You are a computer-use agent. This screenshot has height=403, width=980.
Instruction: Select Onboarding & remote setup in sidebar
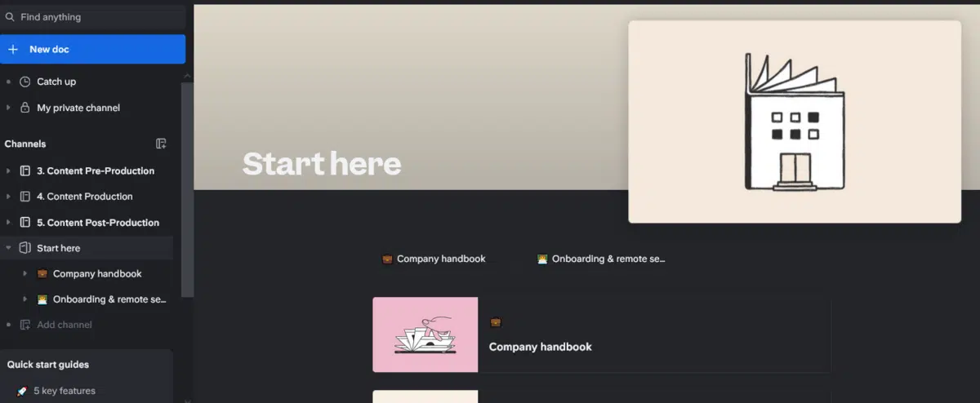[x=109, y=299]
